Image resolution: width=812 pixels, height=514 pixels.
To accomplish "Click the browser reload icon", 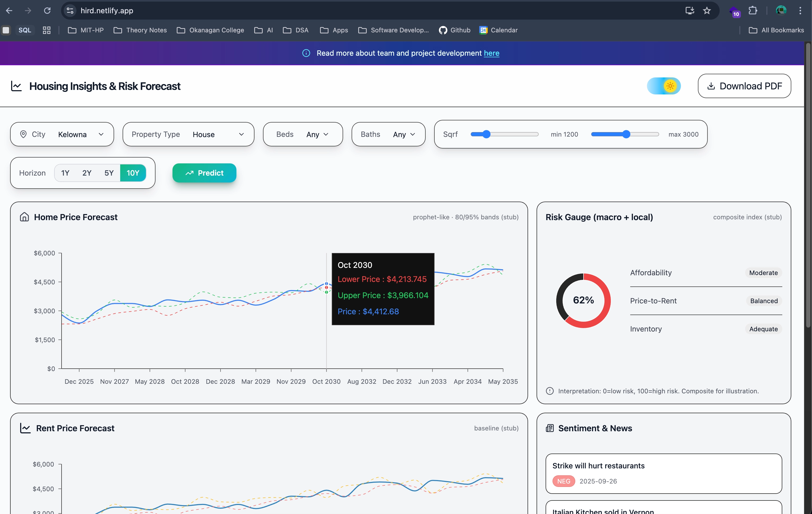I will click(x=47, y=10).
